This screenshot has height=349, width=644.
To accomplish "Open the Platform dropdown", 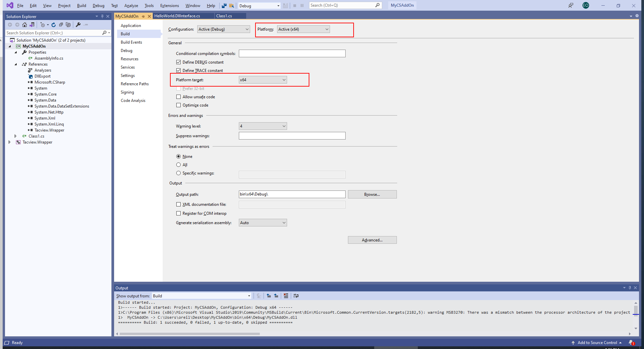I will point(303,29).
